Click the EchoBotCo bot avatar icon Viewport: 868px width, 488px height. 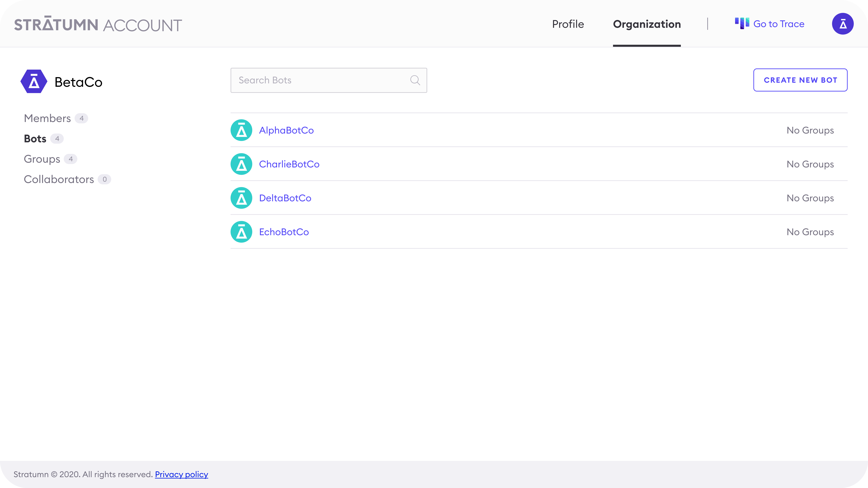pos(241,232)
